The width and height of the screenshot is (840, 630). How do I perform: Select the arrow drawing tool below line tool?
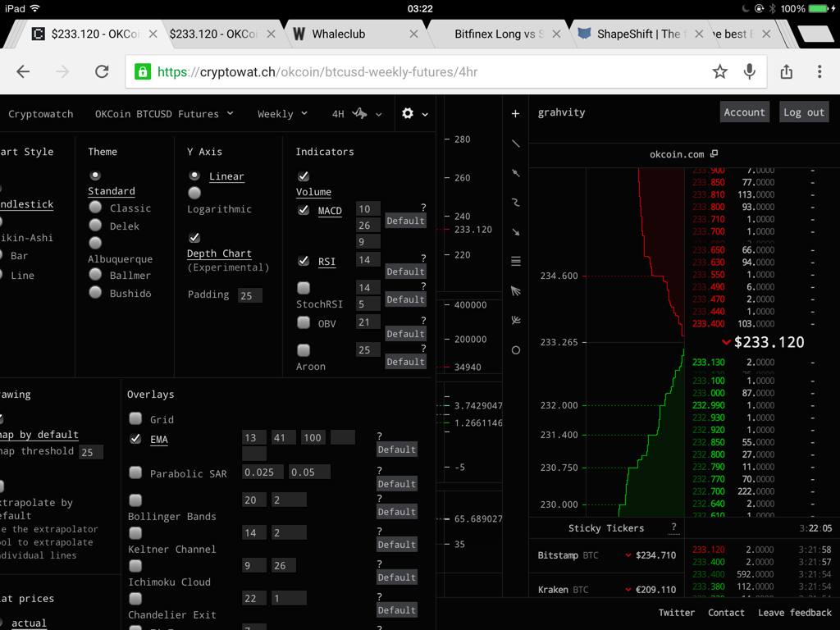coord(515,173)
